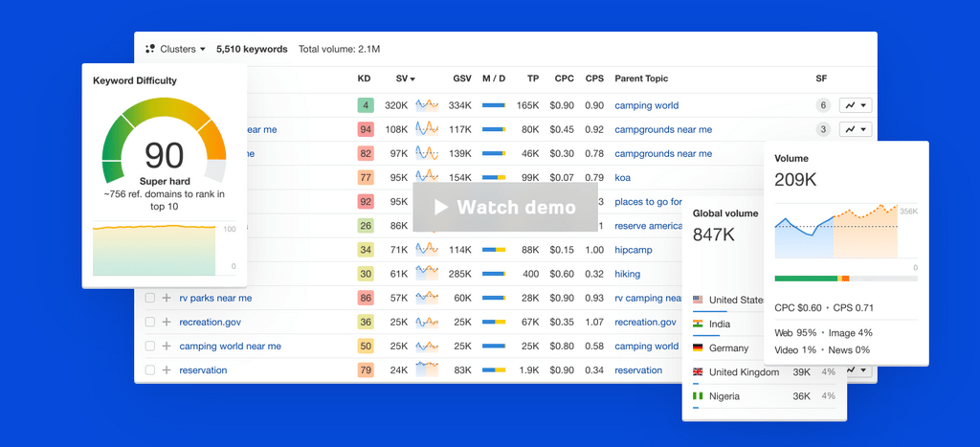
Task: Open the trend dropdown in the KD 94 row
Action: tap(855, 129)
